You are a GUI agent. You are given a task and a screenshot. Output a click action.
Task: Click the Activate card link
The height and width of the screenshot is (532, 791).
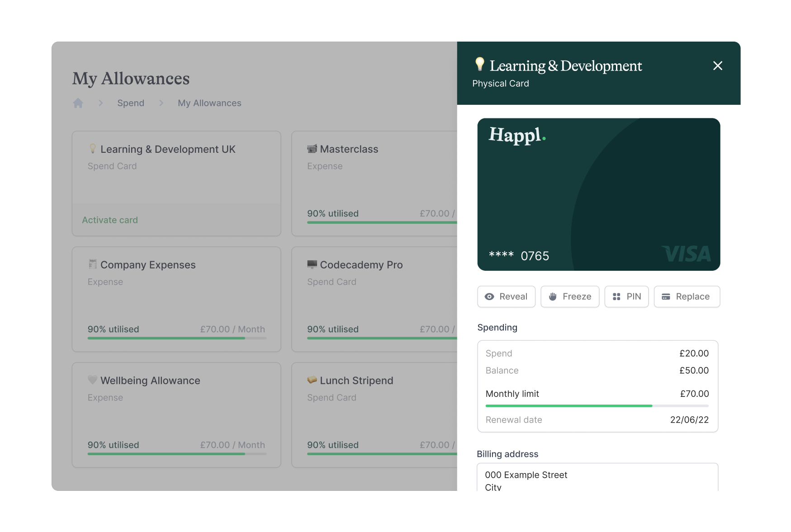pos(110,220)
